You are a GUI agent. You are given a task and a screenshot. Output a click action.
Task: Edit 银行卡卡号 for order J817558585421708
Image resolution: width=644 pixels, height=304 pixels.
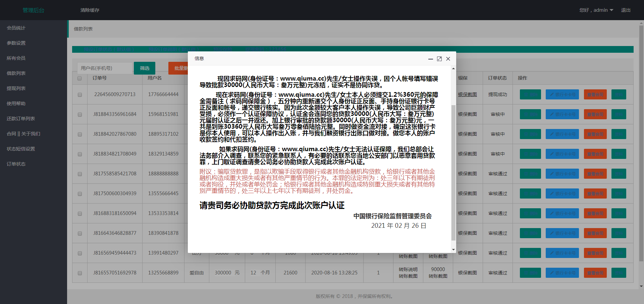(562, 174)
